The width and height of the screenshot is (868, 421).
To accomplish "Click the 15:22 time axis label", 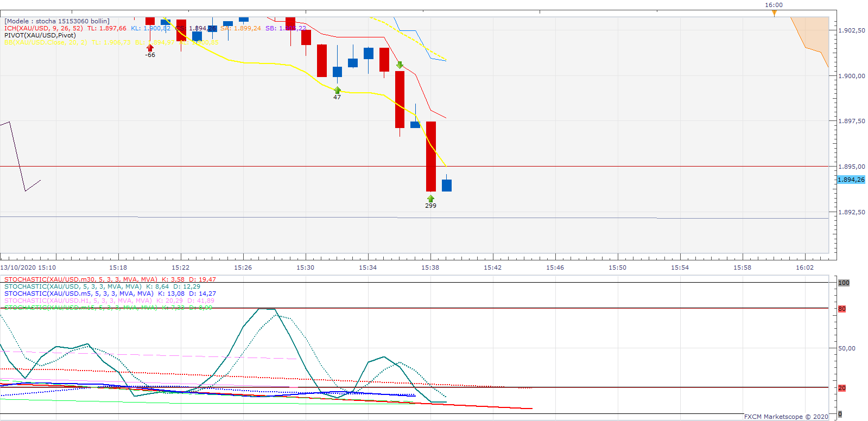I will (181, 267).
